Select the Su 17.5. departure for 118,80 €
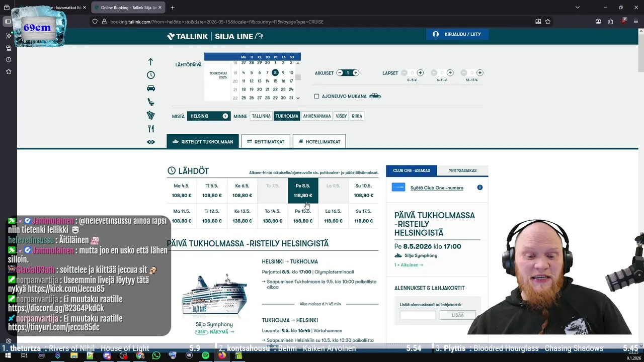The image size is (644, 362). tap(363, 216)
